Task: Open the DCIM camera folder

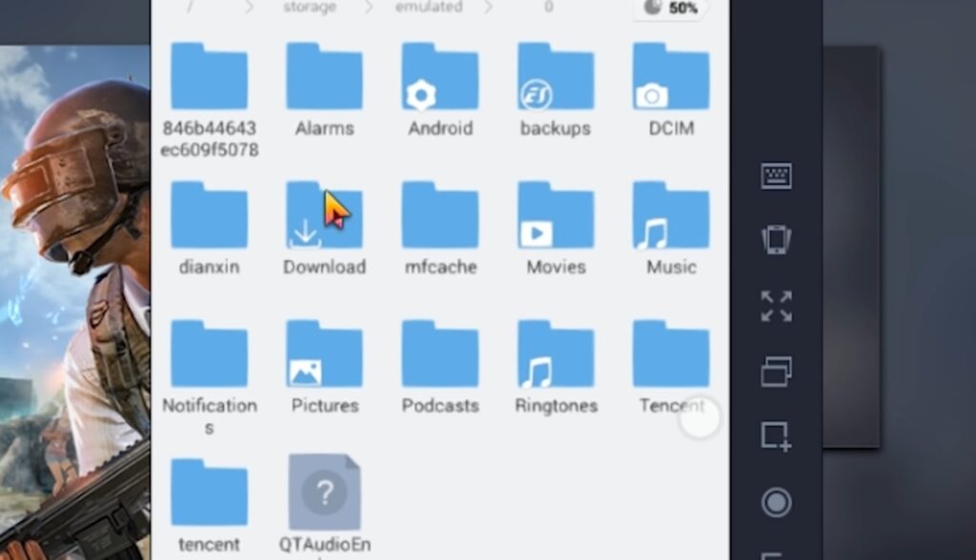Action: tap(671, 78)
